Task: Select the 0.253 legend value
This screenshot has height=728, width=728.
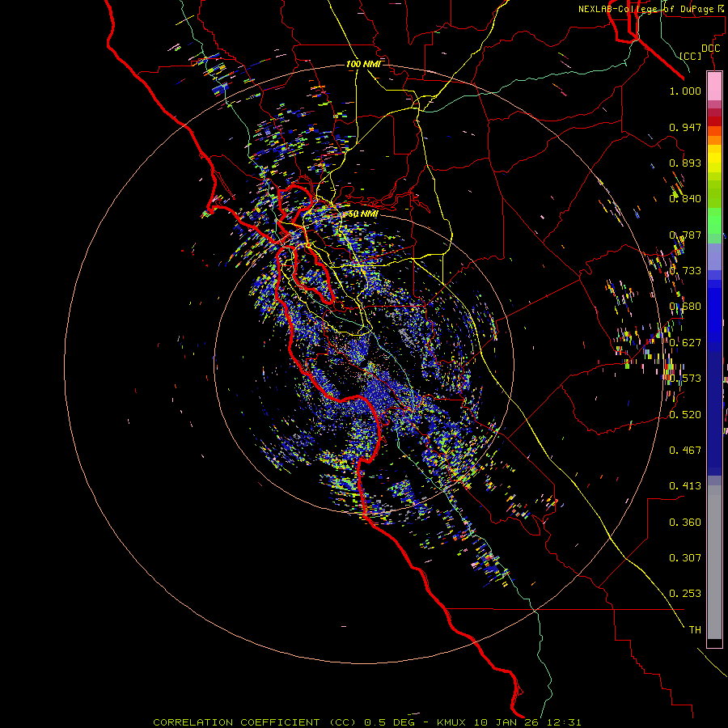Action: (x=685, y=594)
